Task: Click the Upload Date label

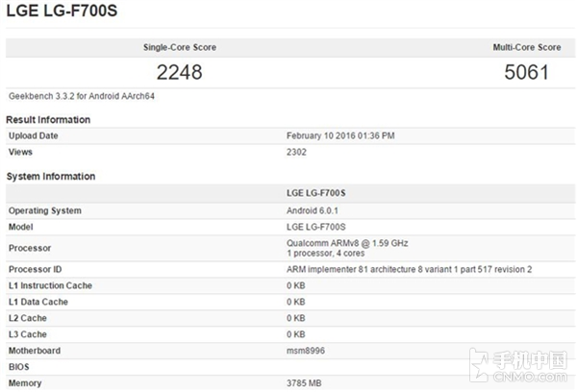Action: [x=34, y=135]
